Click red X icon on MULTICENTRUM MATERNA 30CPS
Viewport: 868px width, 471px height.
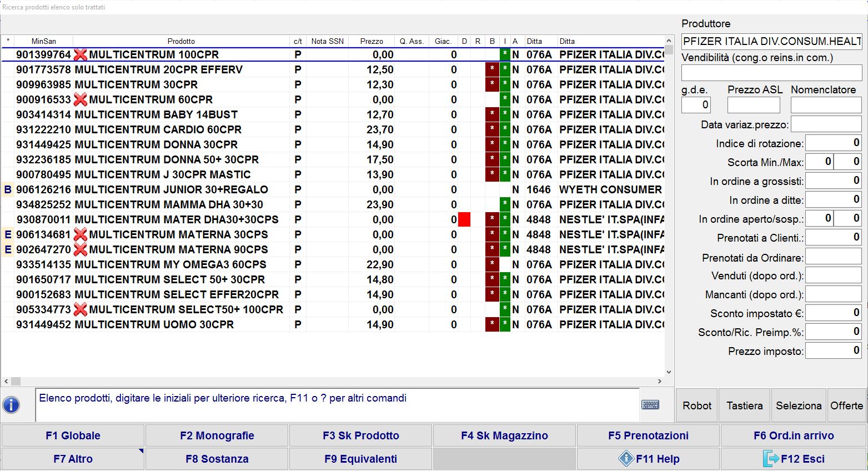[81, 234]
